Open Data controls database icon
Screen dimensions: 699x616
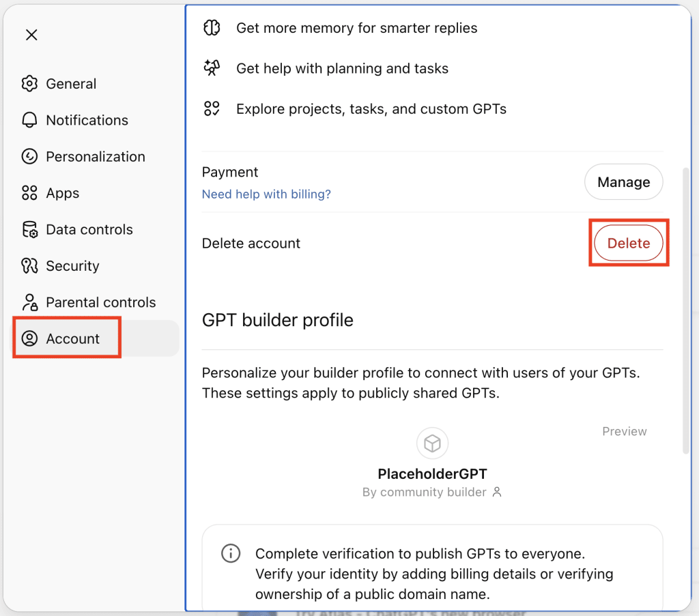(29, 229)
